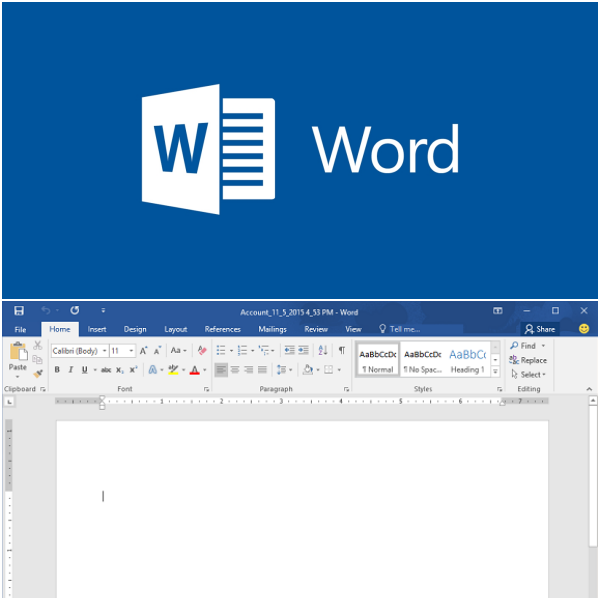Open the Change Case Aa dropdown
The image size is (600, 600).
178,351
